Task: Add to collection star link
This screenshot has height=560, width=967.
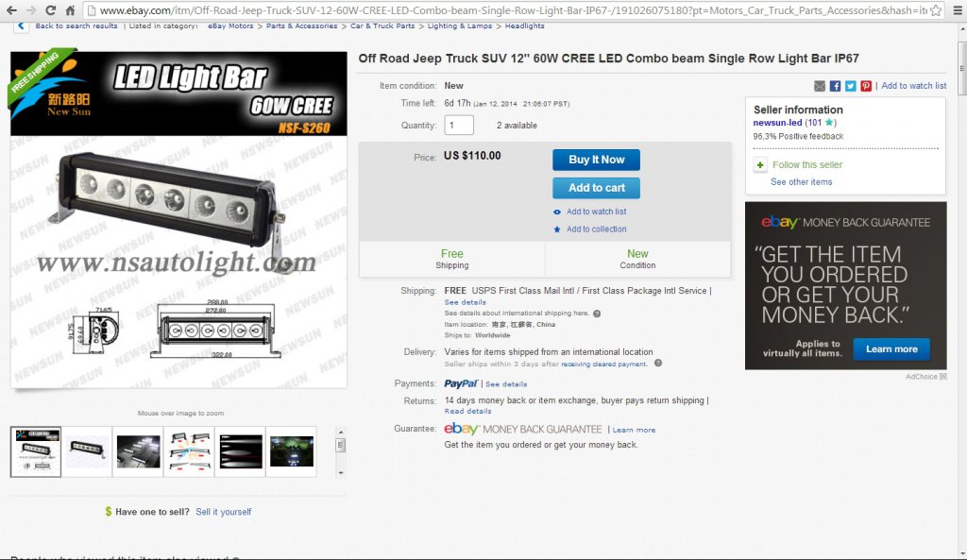Action: [x=590, y=229]
